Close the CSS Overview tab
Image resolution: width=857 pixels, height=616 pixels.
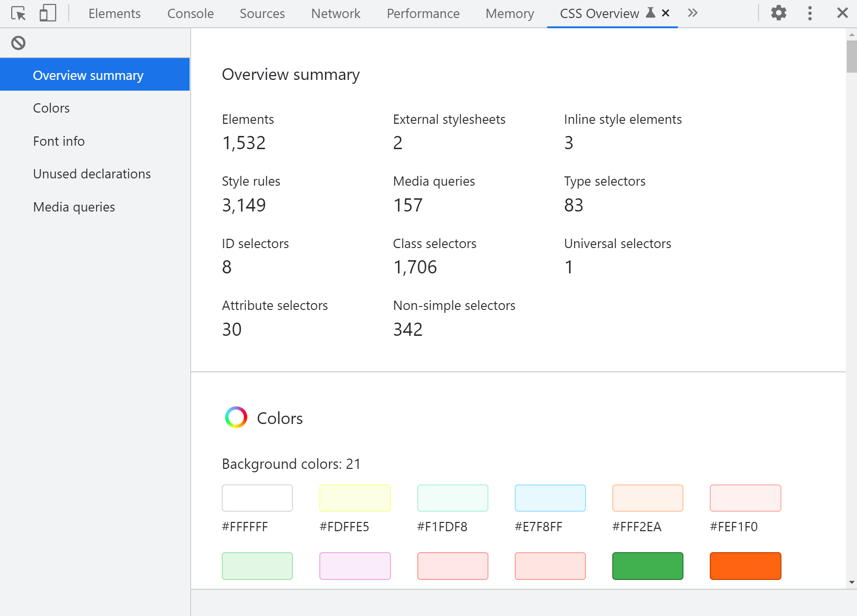pos(665,13)
